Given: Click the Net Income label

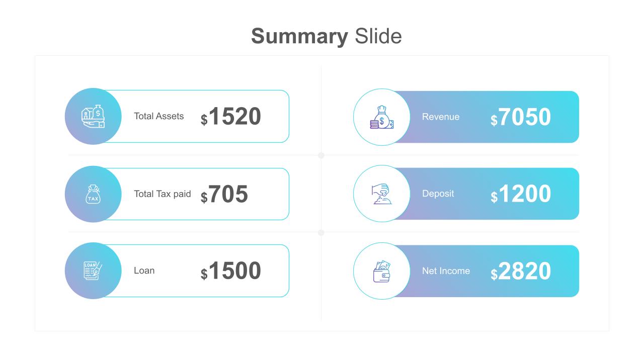Looking at the screenshot, I should [446, 271].
